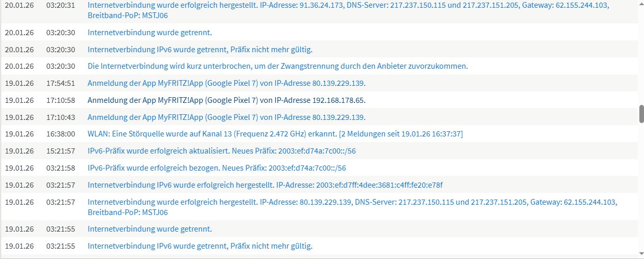644x259 pixels.
Task: Select the 03:21:58 timestamp cell
Action: tap(61, 168)
